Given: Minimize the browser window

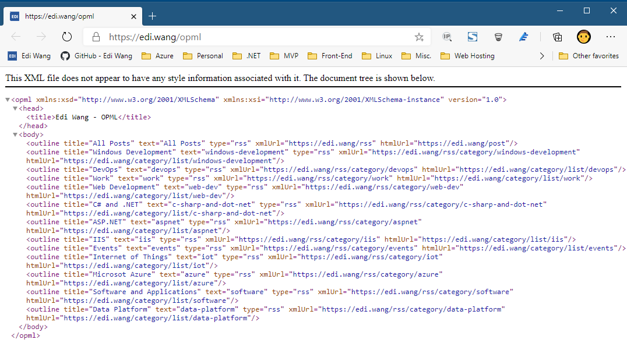Looking at the screenshot, I should (x=560, y=11).
